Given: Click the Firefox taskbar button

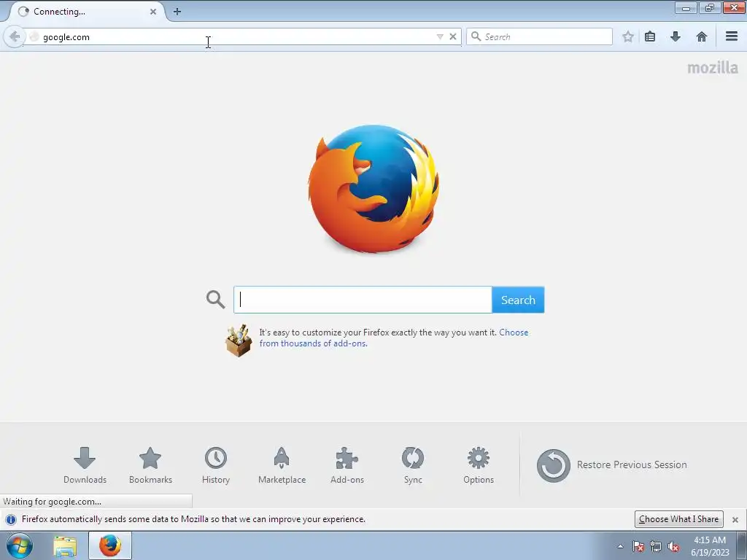Looking at the screenshot, I should tap(110, 545).
